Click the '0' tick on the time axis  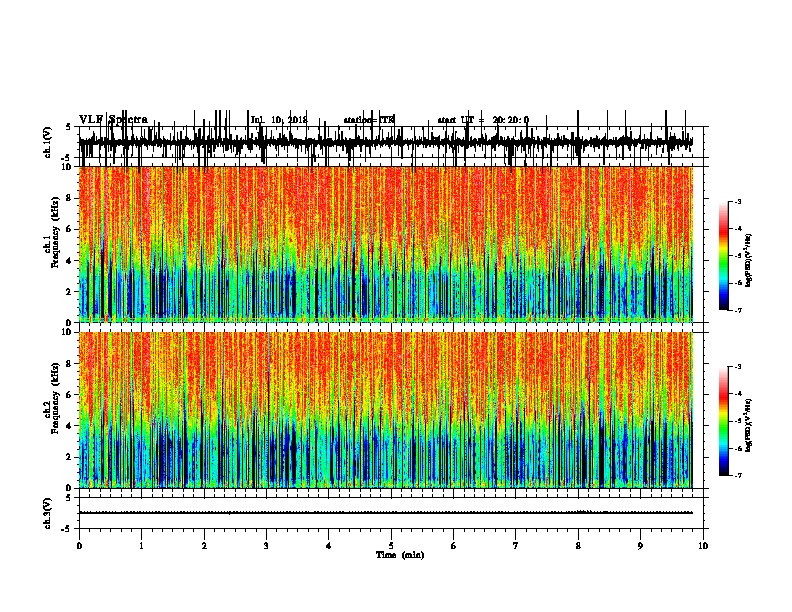click(79, 546)
